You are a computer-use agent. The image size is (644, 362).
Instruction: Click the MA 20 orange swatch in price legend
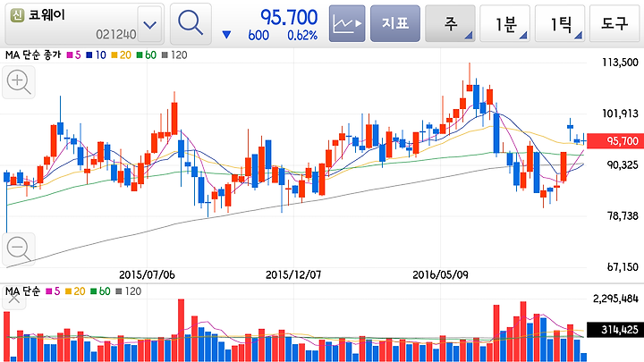tap(114, 55)
